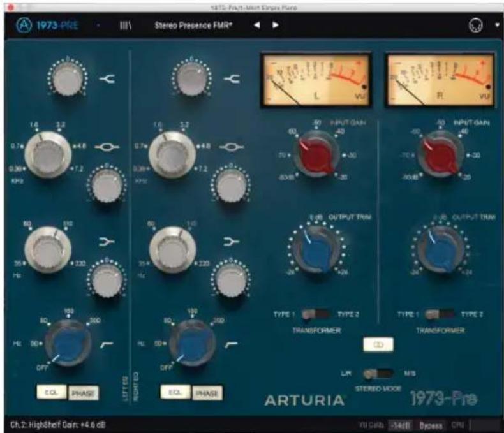The image size is (504, 433).
Task: Flip the right channel Transformer type switch
Action: (440, 314)
